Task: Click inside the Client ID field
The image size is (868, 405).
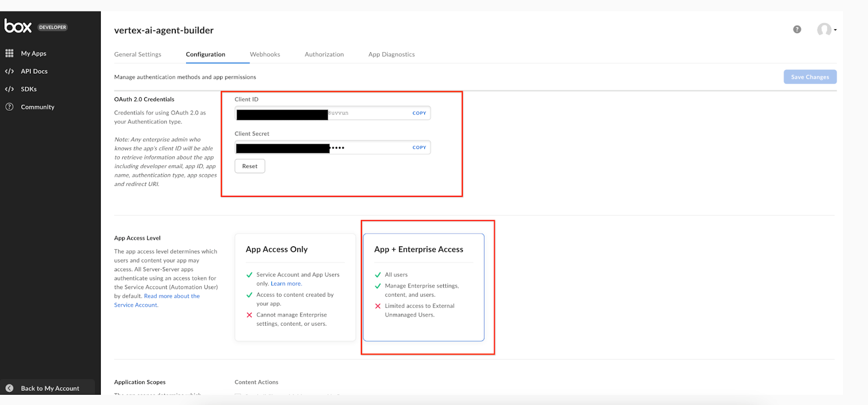Action: [369, 113]
